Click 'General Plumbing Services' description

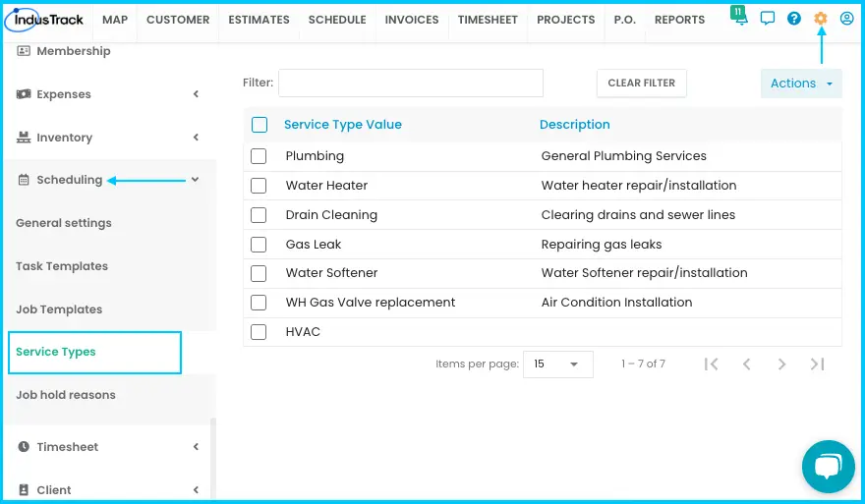[x=623, y=156]
